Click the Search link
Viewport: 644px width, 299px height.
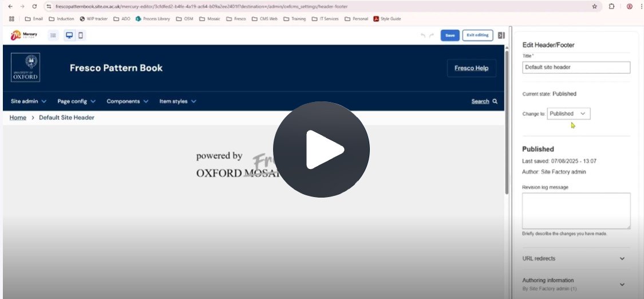coord(480,101)
